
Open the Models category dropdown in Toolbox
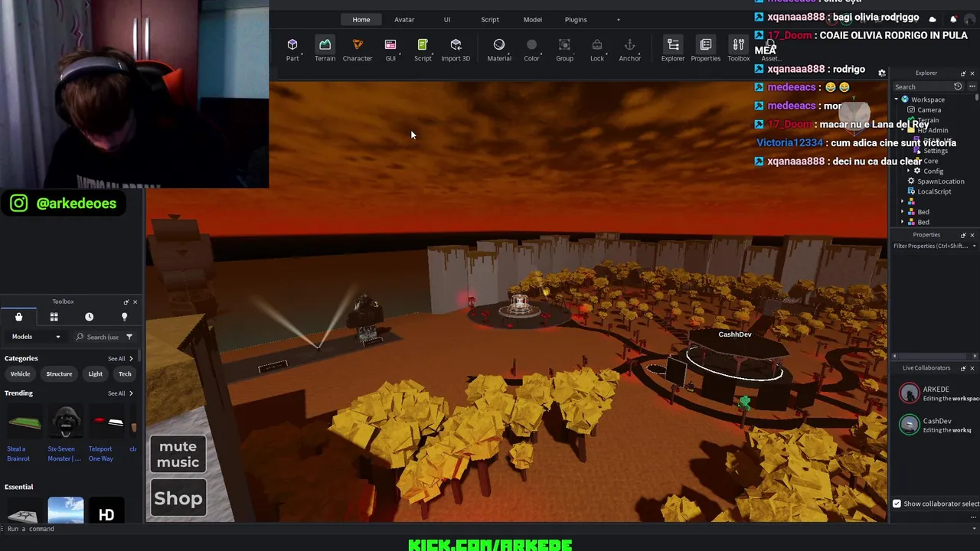tap(36, 337)
